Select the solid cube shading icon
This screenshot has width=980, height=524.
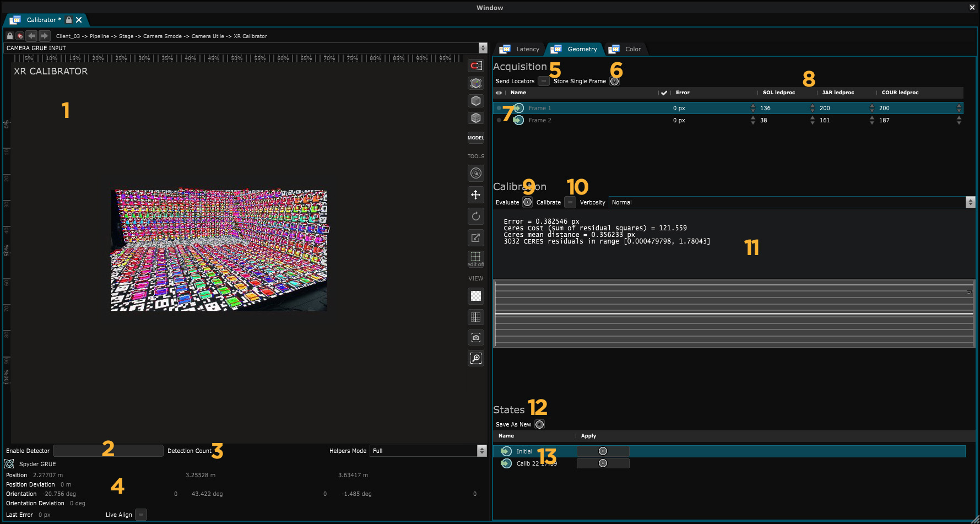476,101
